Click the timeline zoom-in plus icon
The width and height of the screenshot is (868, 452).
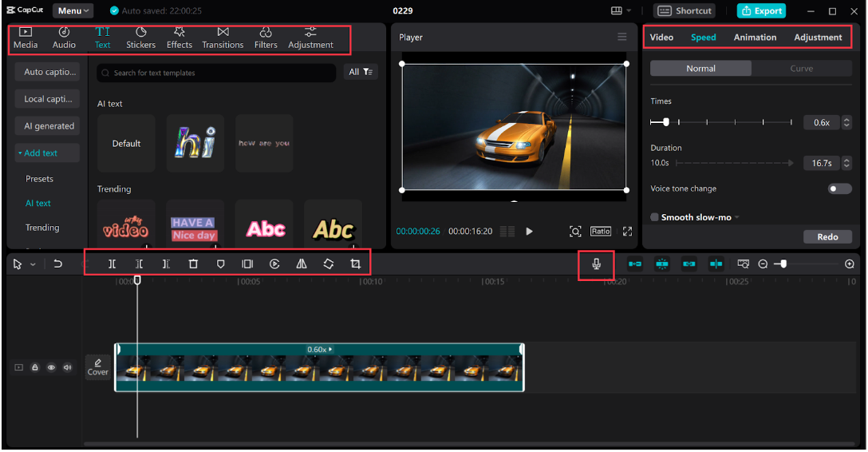coord(850,264)
